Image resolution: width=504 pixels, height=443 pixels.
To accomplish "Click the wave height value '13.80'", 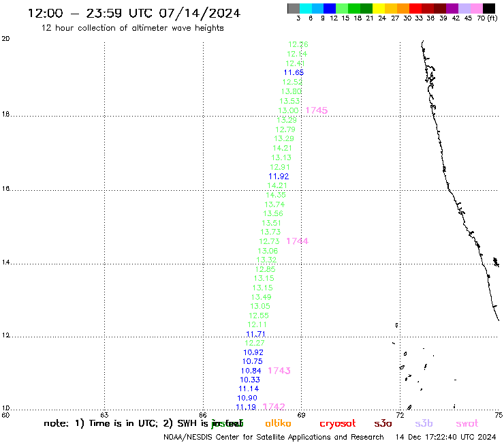I will [292, 91].
